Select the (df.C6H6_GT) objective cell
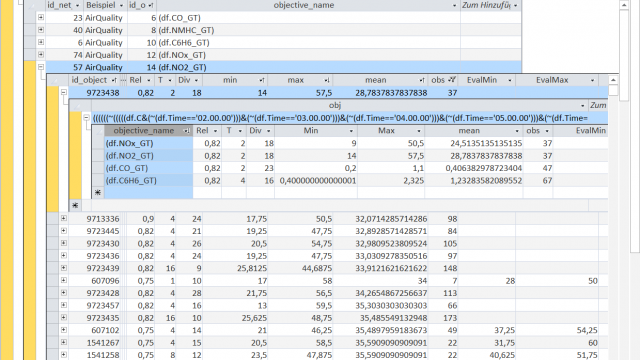This screenshot has width=640, height=360. click(x=149, y=180)
